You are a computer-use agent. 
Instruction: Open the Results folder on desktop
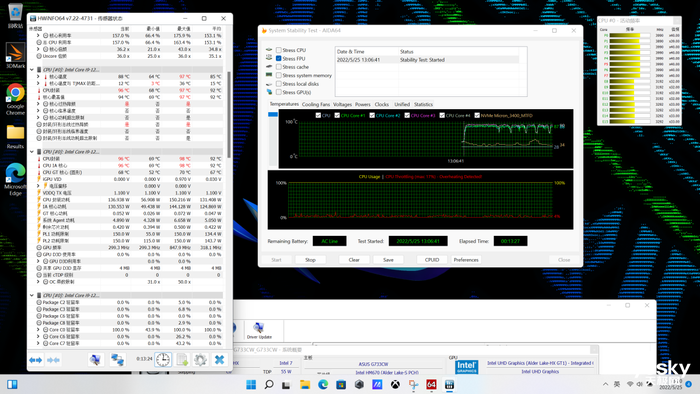[x=15, y=137]
